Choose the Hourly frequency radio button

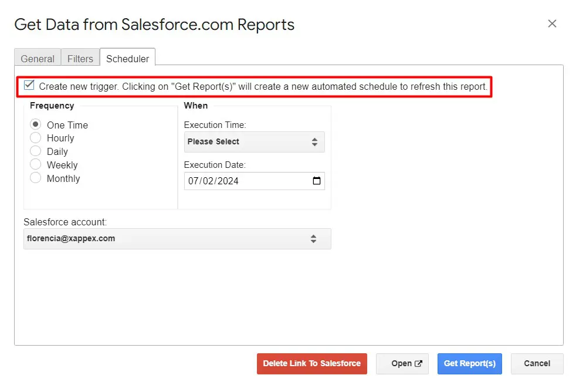[x=36, y=138]
